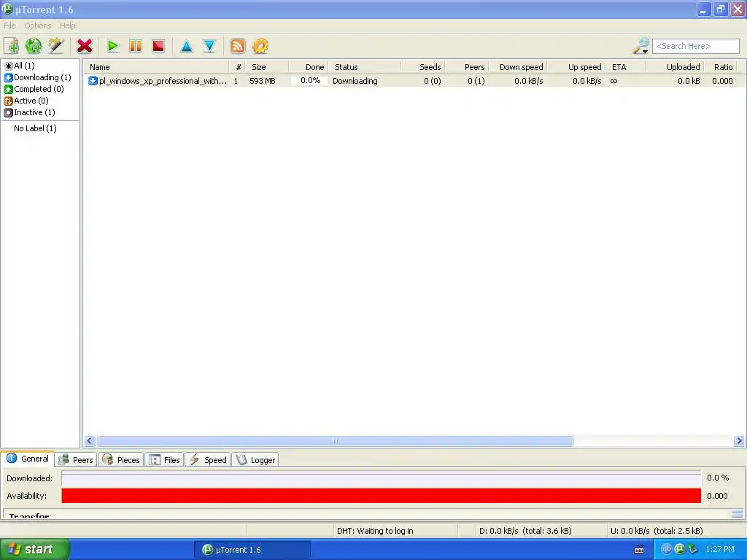Open the Help menu
This screenshot has height=560, width=747.
pyautogui.click(x=68, y=26)
